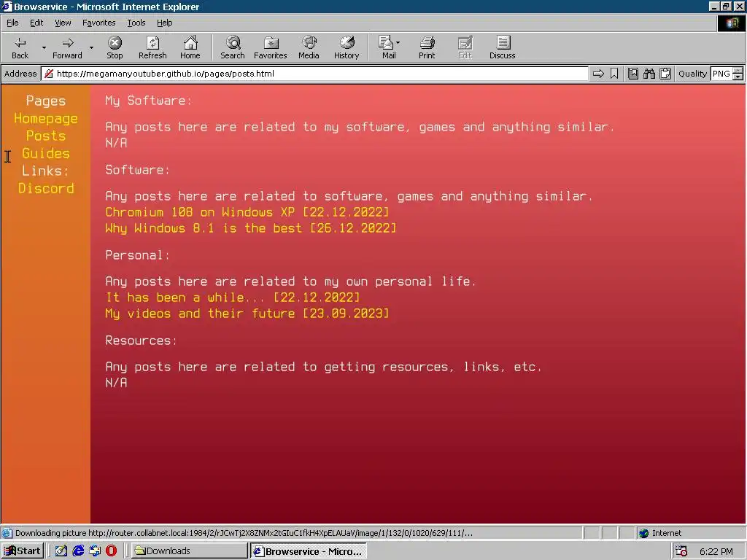Screen dimensions: 747x560
Task: Open post Why Windows 8.1 is the best
Action: pos(251,228)
